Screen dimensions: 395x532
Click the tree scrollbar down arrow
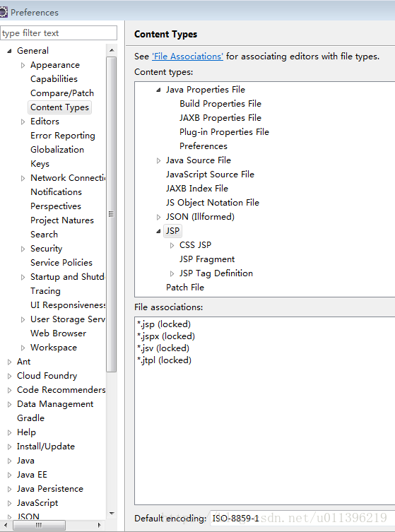[112, 514]
